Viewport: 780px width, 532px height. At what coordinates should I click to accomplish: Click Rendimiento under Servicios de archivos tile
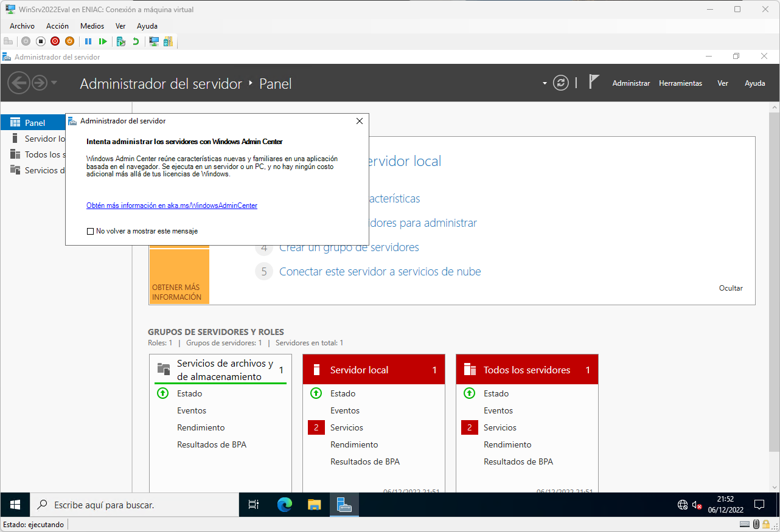(x=201, y=427)
